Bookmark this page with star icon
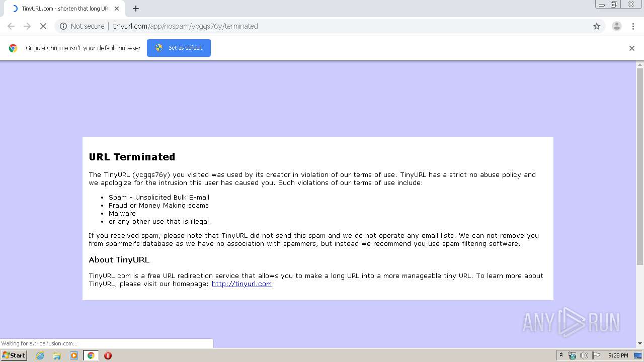Viewport: 644px width, 362px height. pos(597,26)
